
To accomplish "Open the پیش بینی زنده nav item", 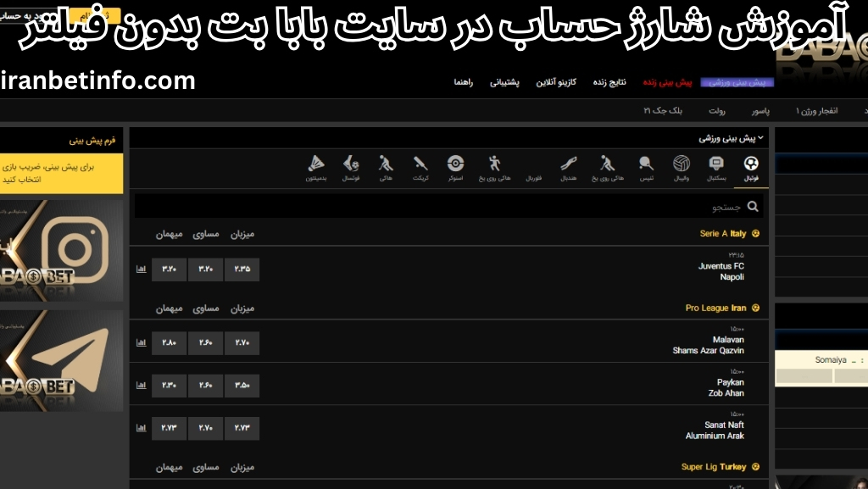I will [667, 82].
